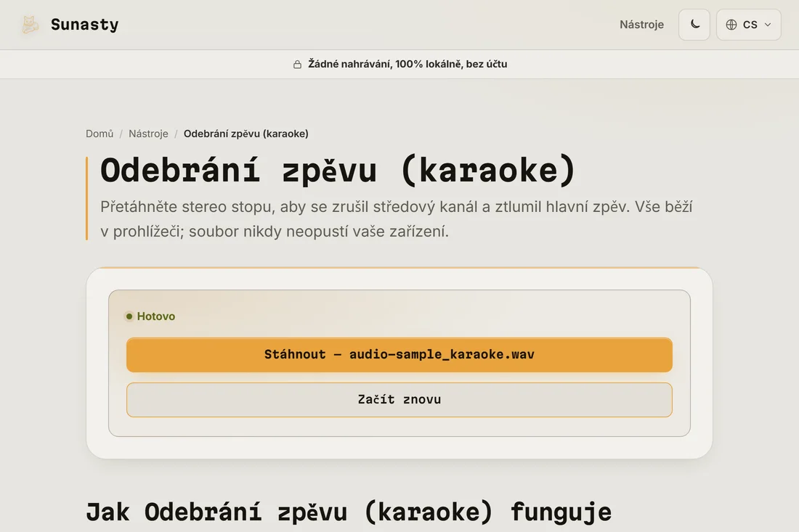Toggle dark mode with the moon icon
The width and height of the screenshot is (799, 532).
694,25
